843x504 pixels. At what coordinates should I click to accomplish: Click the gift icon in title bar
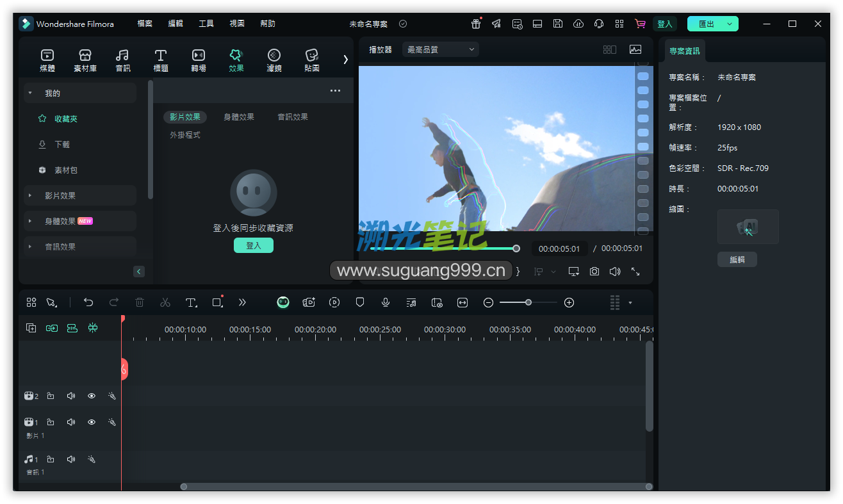coord(476,24)
